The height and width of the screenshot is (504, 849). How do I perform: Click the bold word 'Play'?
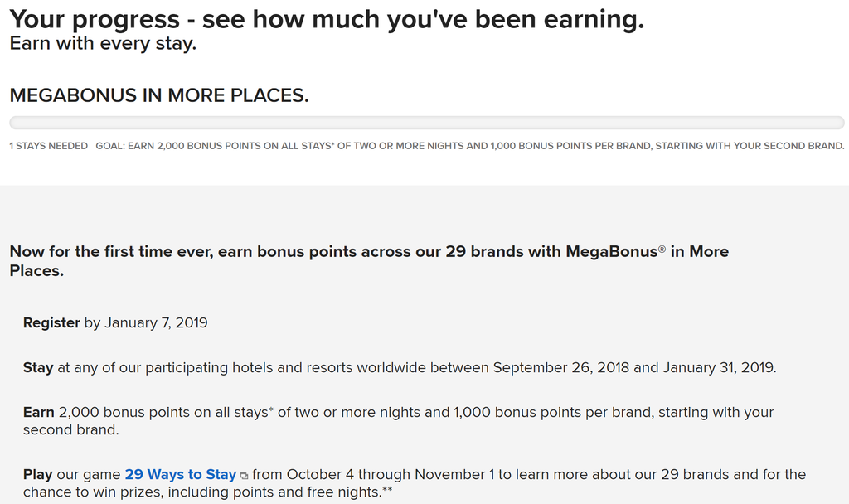38,474
